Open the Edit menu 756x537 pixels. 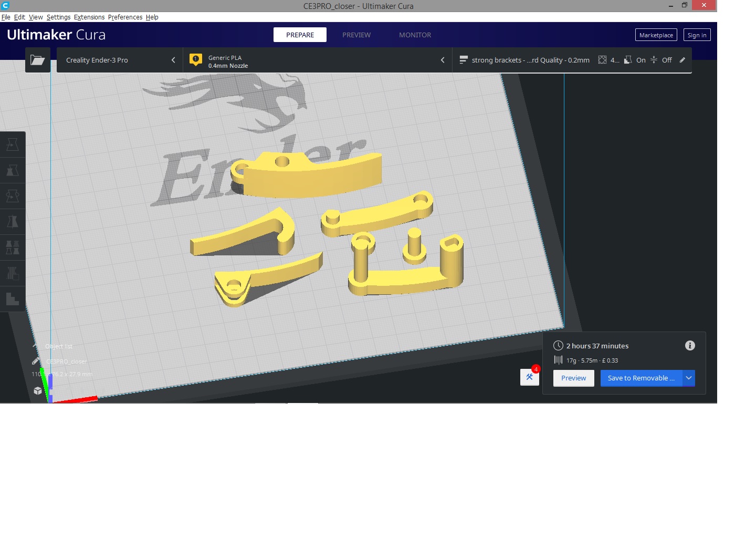click(19, 17)
